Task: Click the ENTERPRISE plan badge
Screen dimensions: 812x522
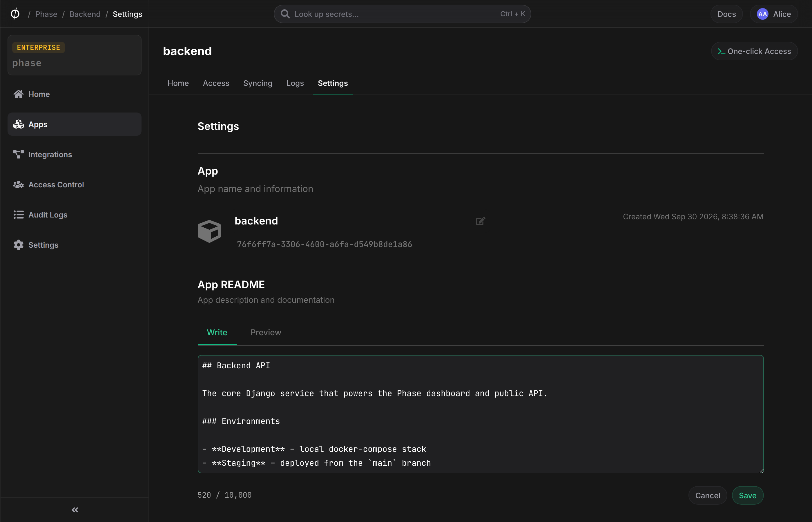Action: tap(38, 48)
